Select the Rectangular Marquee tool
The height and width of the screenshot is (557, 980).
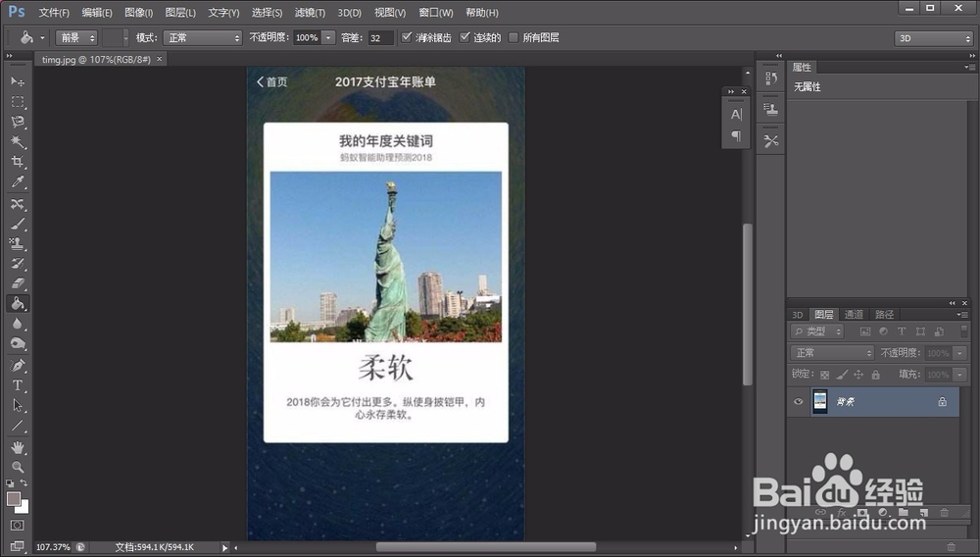18,102
